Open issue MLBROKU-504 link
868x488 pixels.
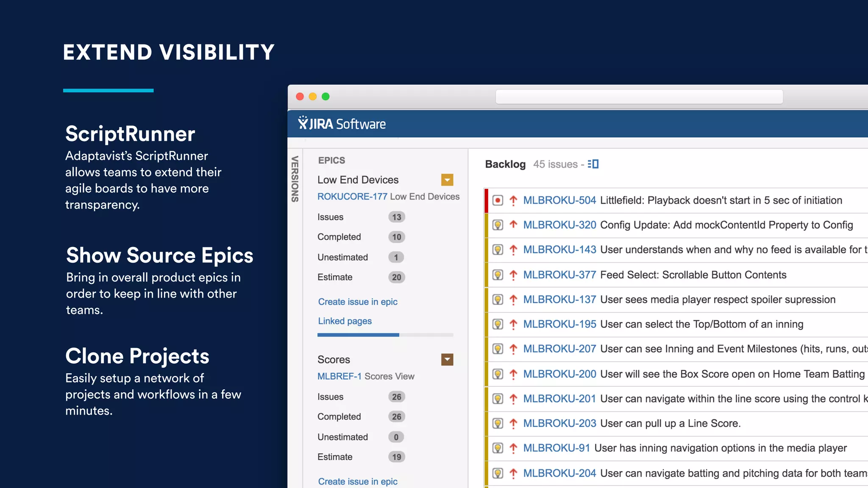point(560,200)
